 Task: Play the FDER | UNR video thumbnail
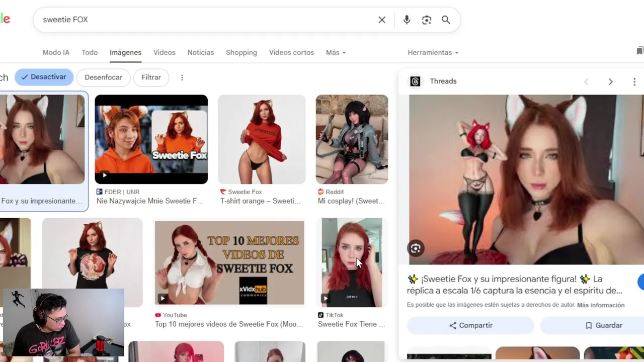[x=151, y=139]
